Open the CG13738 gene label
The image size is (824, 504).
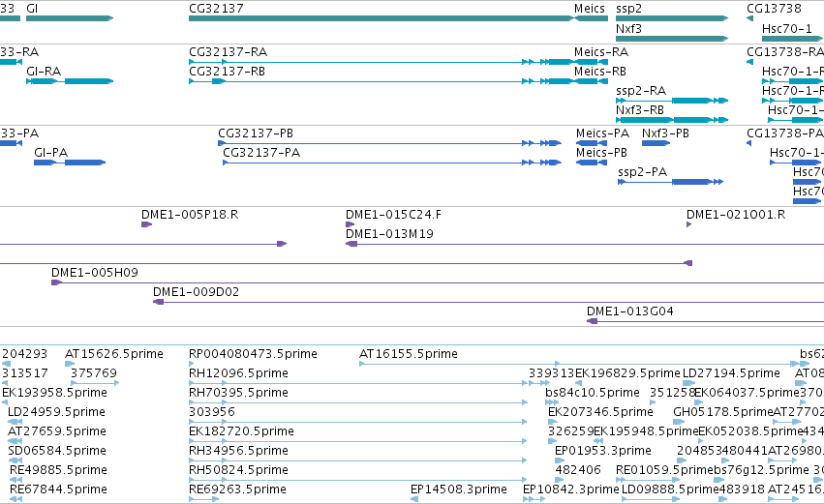774,9
